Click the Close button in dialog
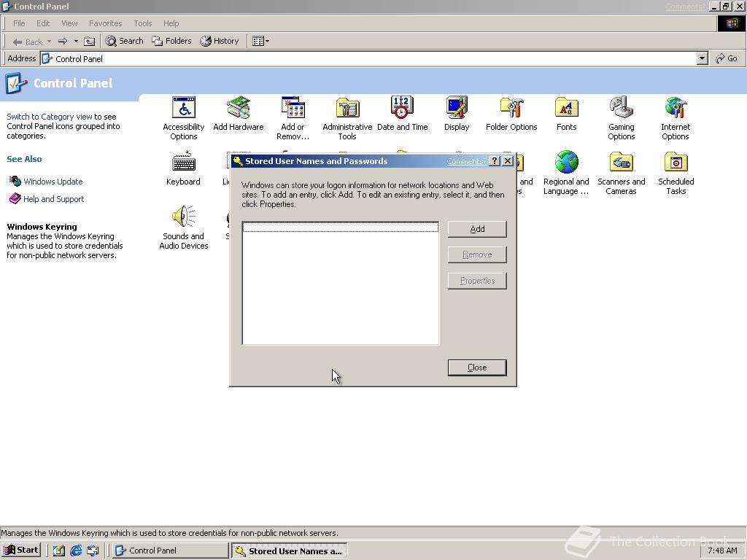This screenshot has height=560, width=747. pos(477,367)
